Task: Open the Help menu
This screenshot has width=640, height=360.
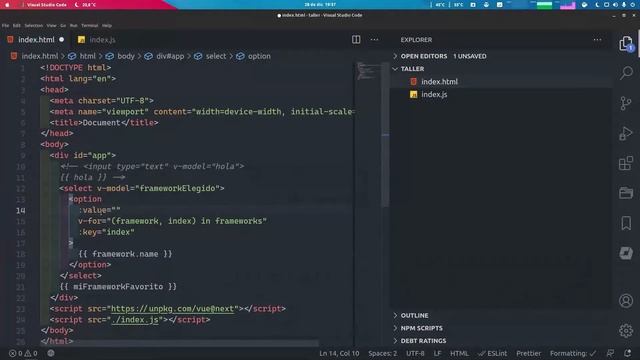Action: click(107, 25)
